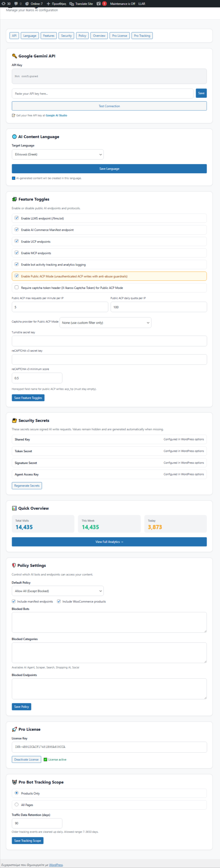Follow the Google AI Studio link
Viewport: 220px width, 868px height.
click(x=56, y=115)
